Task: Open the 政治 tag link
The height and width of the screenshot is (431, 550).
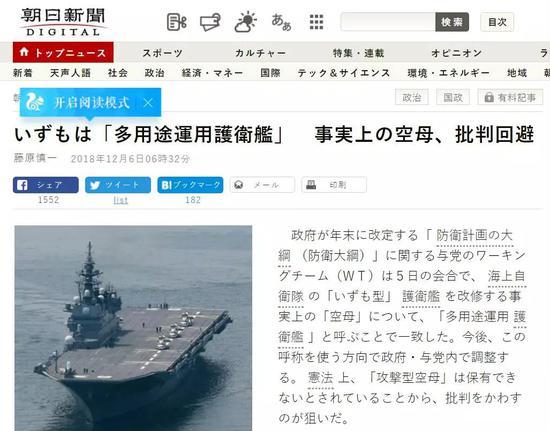Action: tap(411, 97)
